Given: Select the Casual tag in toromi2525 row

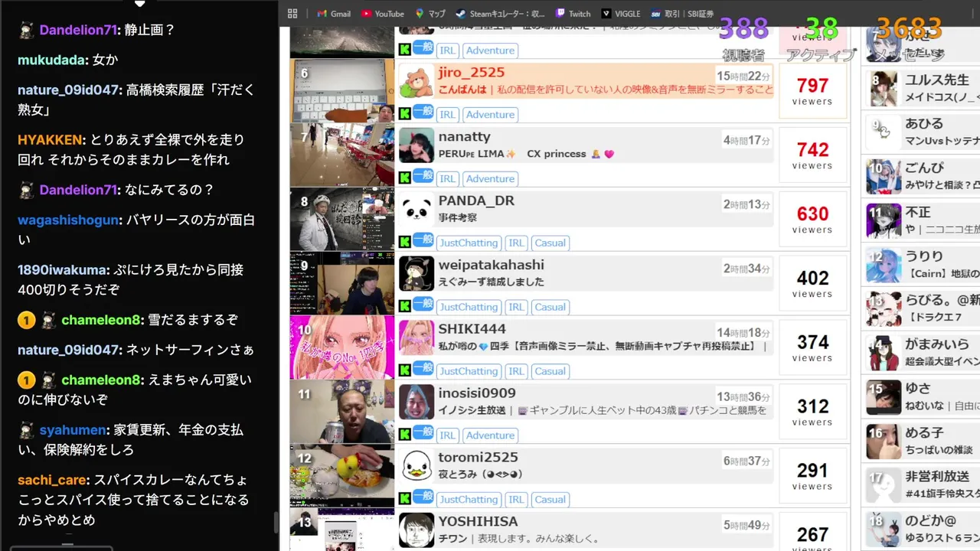Looking at the screenshot, I should pos(550,500).
